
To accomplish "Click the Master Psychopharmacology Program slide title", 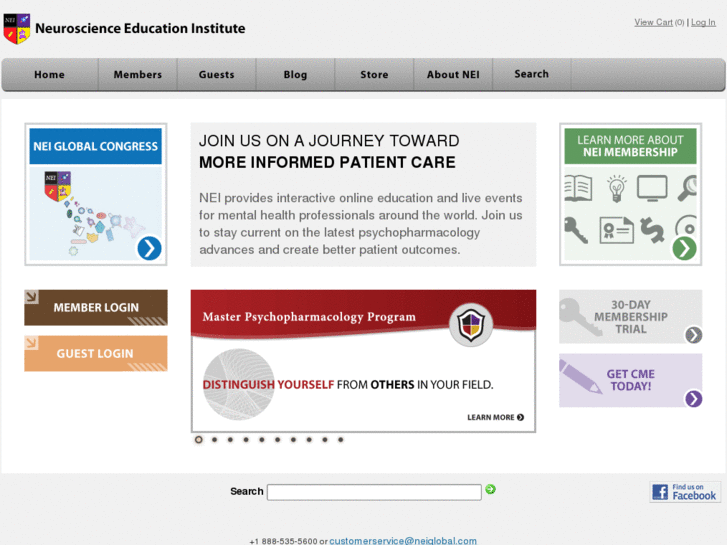I will point(309,317).
